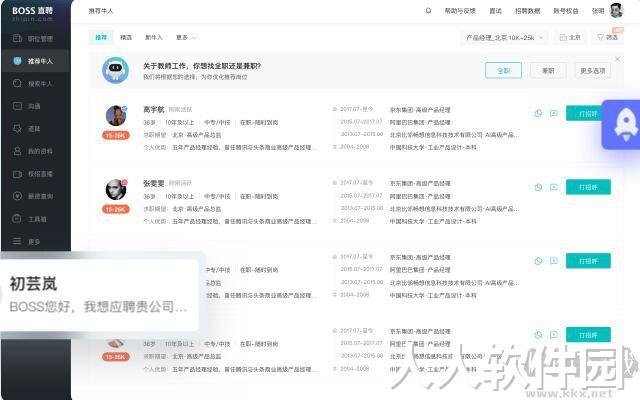The image size is (640, 400).
Task: Open the 初芸岚 message notification popup
Action: pyautogui.click(x=99, y=295)
